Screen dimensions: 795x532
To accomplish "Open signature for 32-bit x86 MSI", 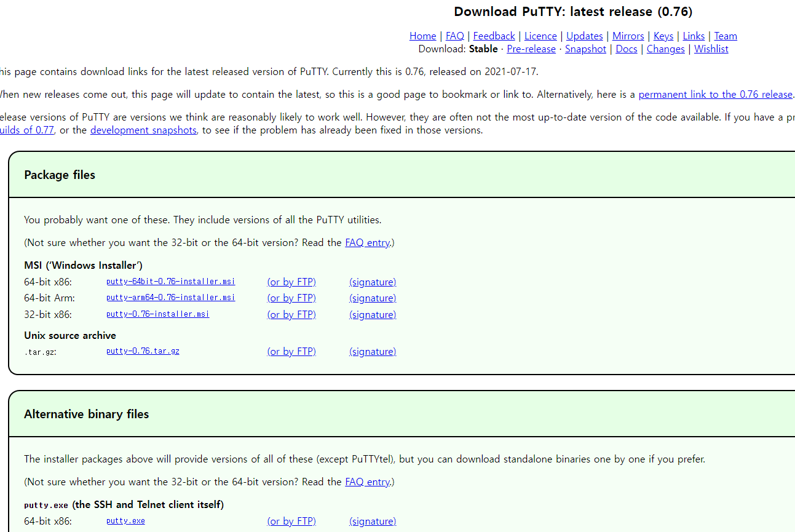I will pos(373,314).
